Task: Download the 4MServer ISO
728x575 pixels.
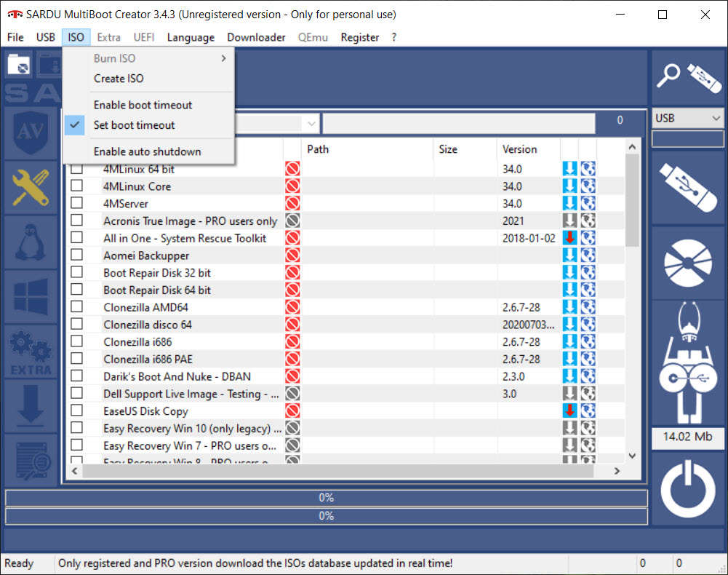Action: (x=569, y=204)
